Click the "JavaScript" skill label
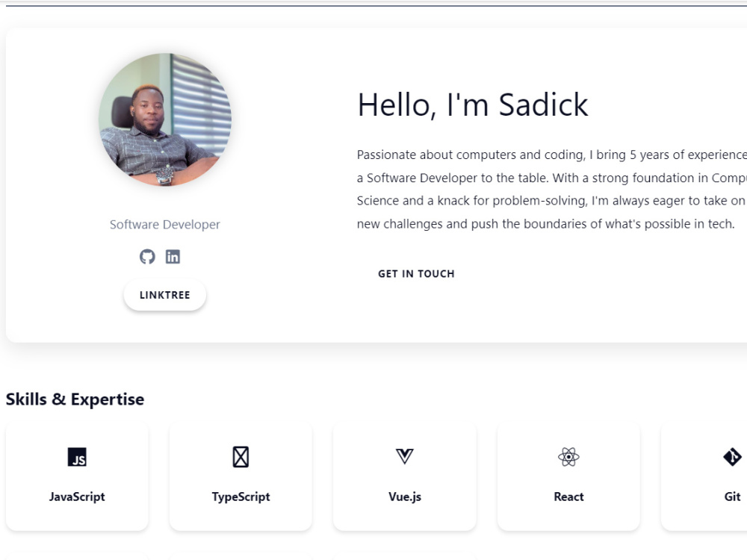Image resolution: width=747 pixels, height=560 pixels. click(x=77, y=497)
